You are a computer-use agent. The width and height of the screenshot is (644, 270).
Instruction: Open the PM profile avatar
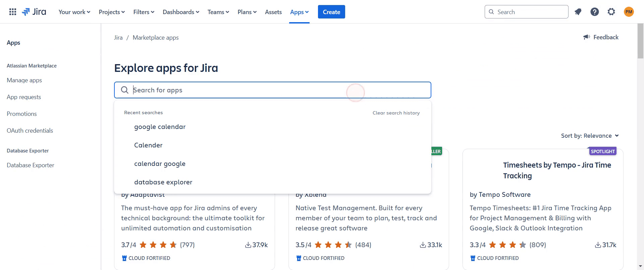629,12
